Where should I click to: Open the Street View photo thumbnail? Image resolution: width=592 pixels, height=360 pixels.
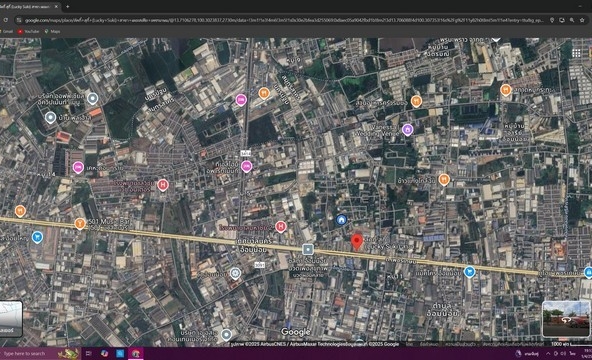click(x=566, y=319)
